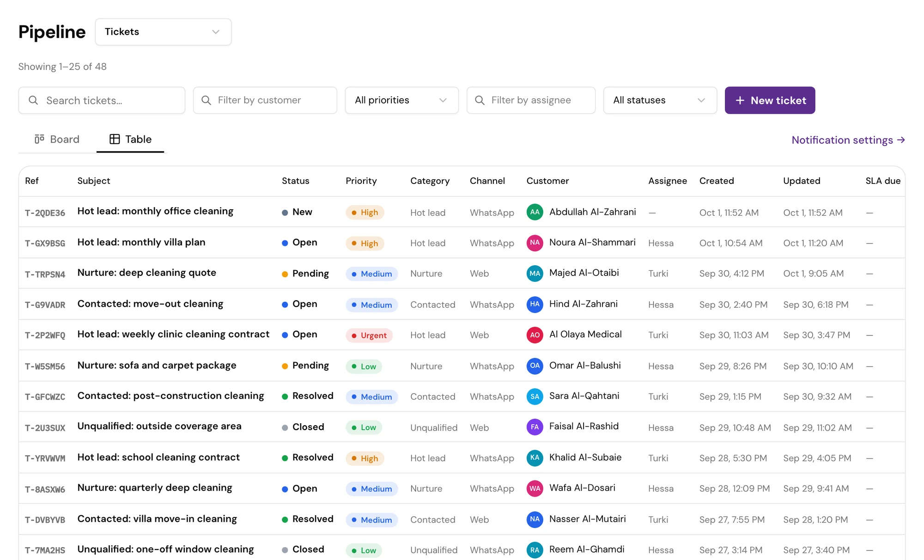Click Hind Al-Zahrani's HA avatar
The height and width of the screenshot is (560, 924).
click(535, 304)
